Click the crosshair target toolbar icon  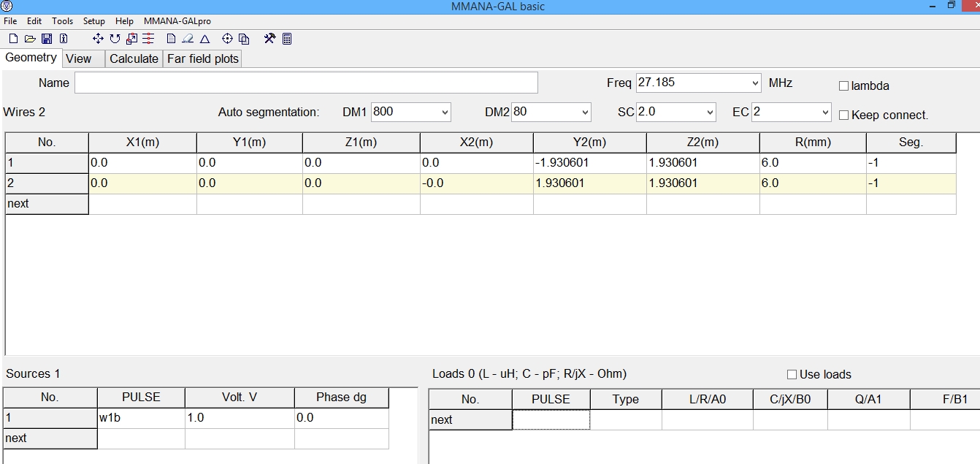(x=227, y=39)
